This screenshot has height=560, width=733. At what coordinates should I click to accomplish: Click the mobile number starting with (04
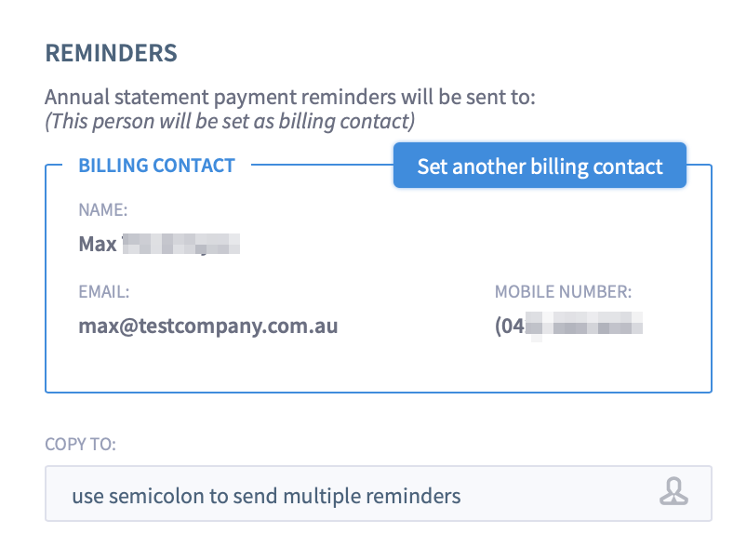(569, 327)
